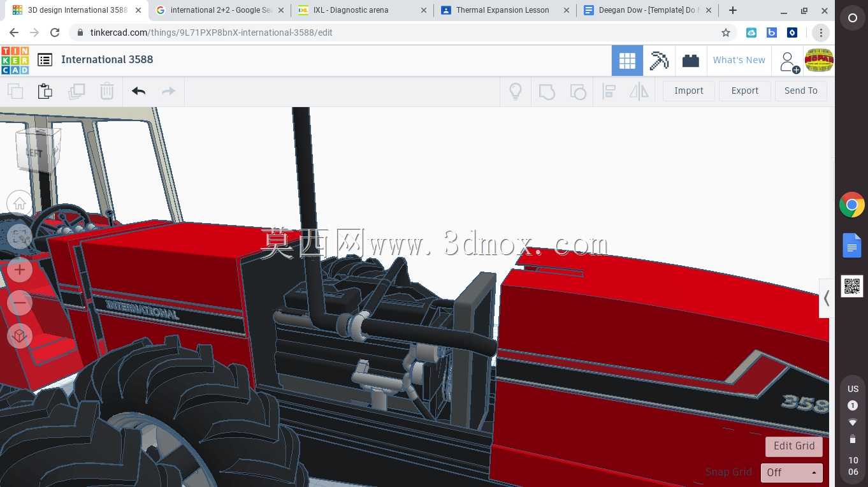Open the QR code app on shelf
This screenshot has width=868, height=487.
[852, 286]
